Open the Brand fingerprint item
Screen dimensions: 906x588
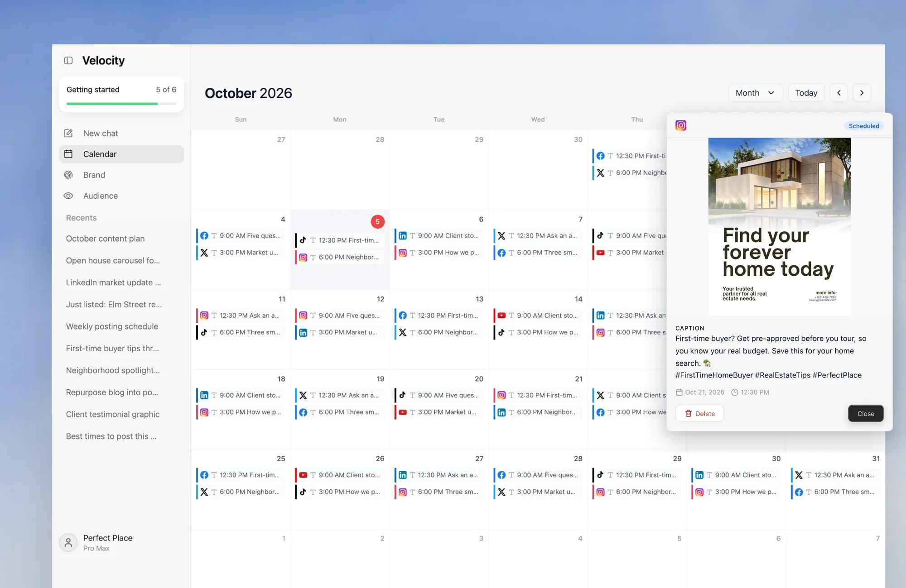point(121,175)
